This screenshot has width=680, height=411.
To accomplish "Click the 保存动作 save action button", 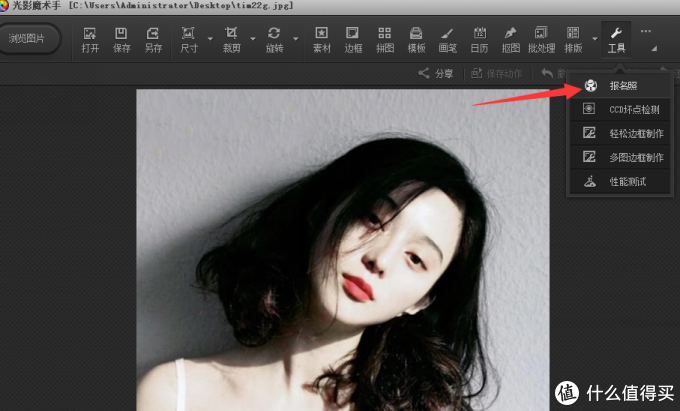I will pyautogui.click(x=497, y=73).
